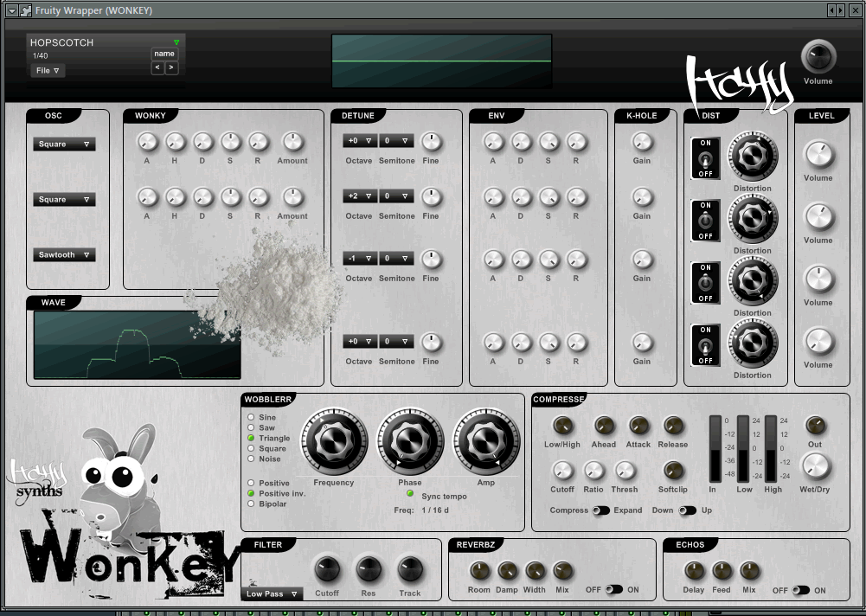
Task: Select the Sine wobble shape
Action: (x=251, y=417)
